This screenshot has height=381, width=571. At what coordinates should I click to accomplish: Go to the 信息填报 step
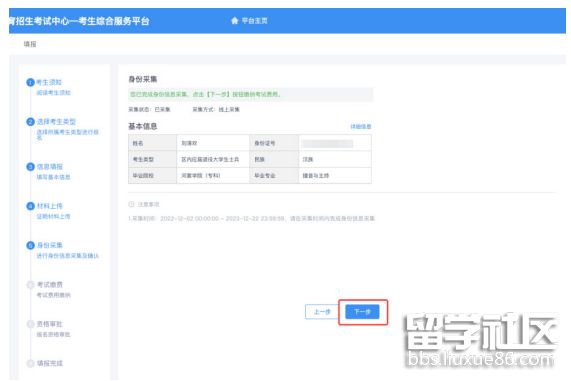point(50,167)
